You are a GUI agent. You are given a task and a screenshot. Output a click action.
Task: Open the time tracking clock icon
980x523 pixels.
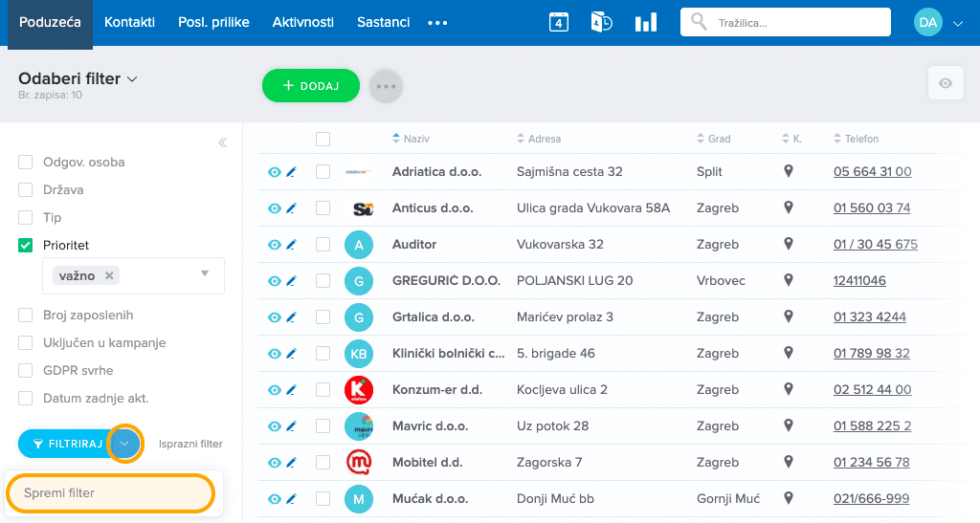click(601, 22)
